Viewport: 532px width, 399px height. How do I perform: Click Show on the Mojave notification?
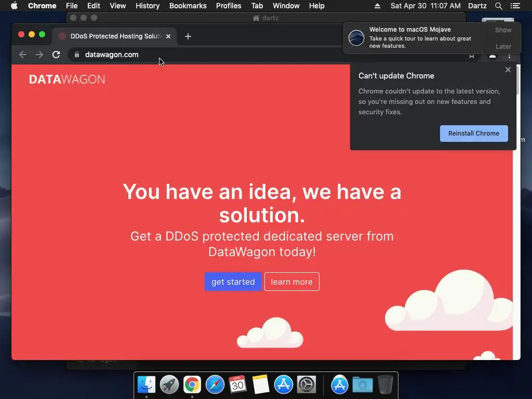(503, 30)
